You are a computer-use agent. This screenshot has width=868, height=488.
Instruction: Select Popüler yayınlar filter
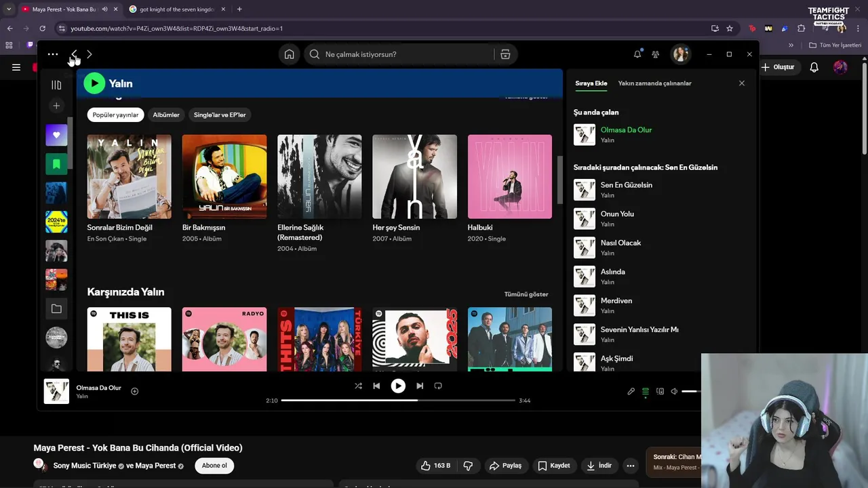pyautogui.click(x=115, y=115)
